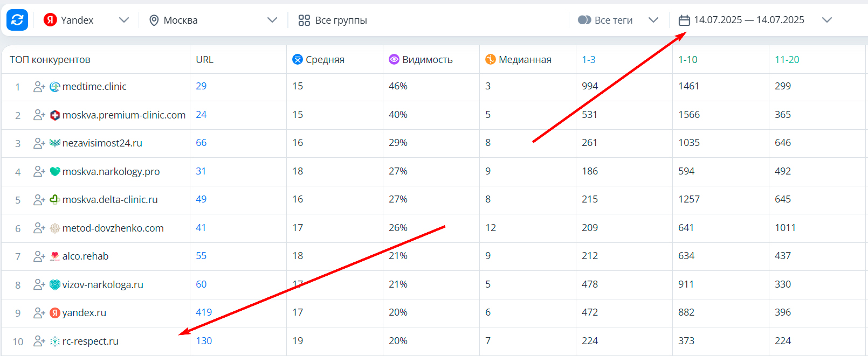Click the all groups grid icon
The height and width of the screenshot is (356, 868).
coord(304,20)
